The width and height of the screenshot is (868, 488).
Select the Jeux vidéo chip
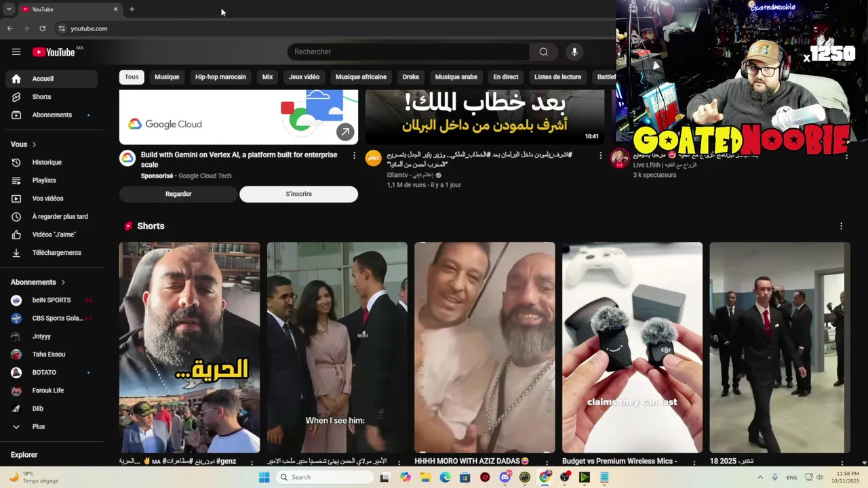(304, 77)
